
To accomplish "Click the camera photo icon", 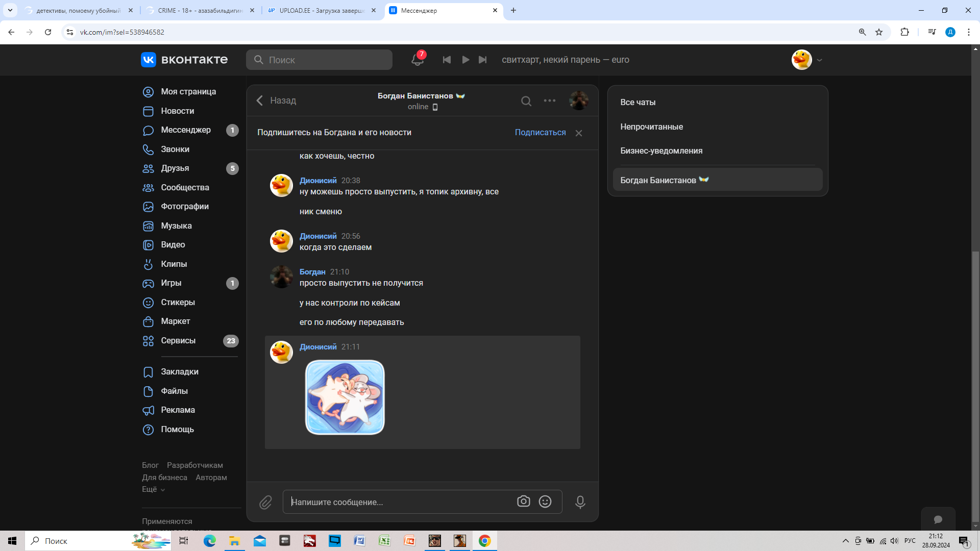I will coord(523,502).
